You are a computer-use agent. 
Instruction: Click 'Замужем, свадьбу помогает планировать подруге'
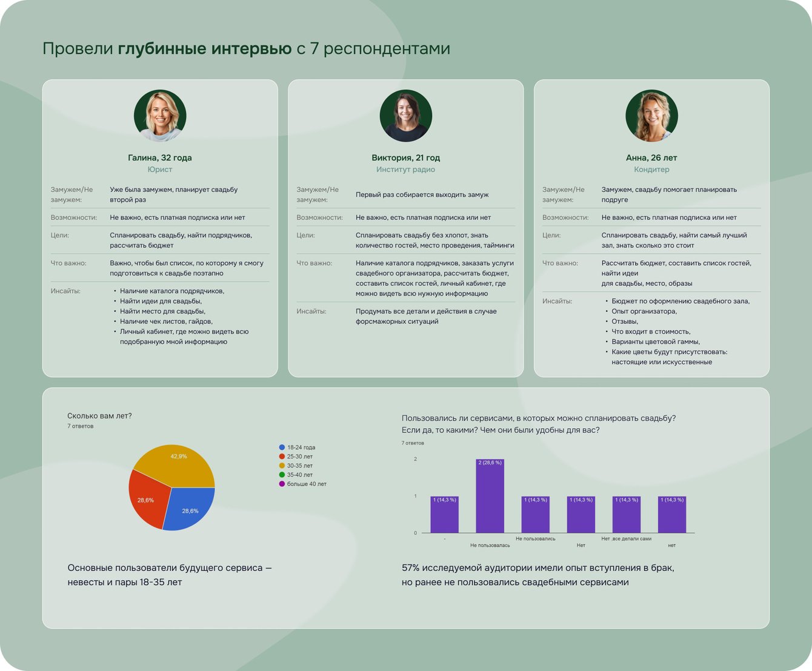click(669, 194)
